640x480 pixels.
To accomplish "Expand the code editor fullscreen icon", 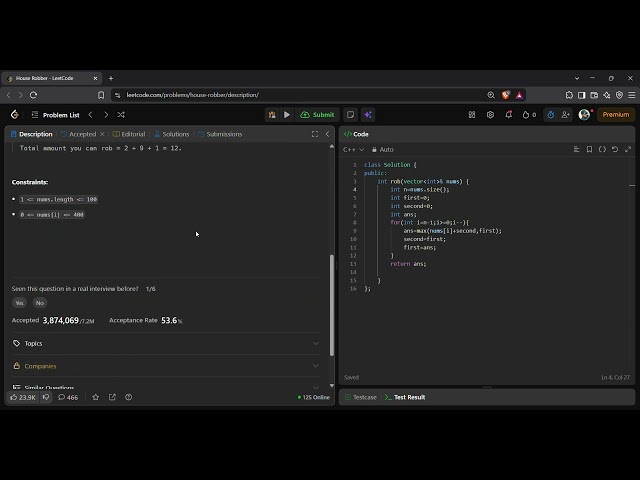I will (x=628, y=149).
